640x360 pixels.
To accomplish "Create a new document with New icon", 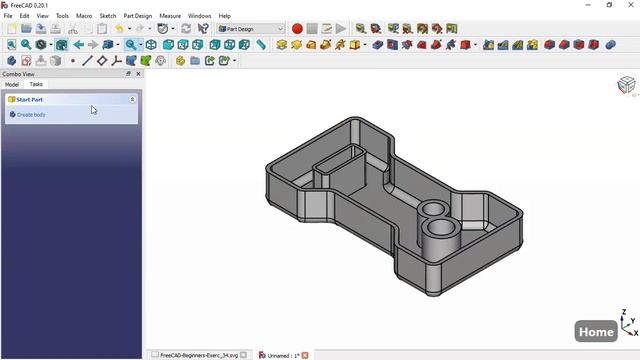I will (x=11, y=29).
